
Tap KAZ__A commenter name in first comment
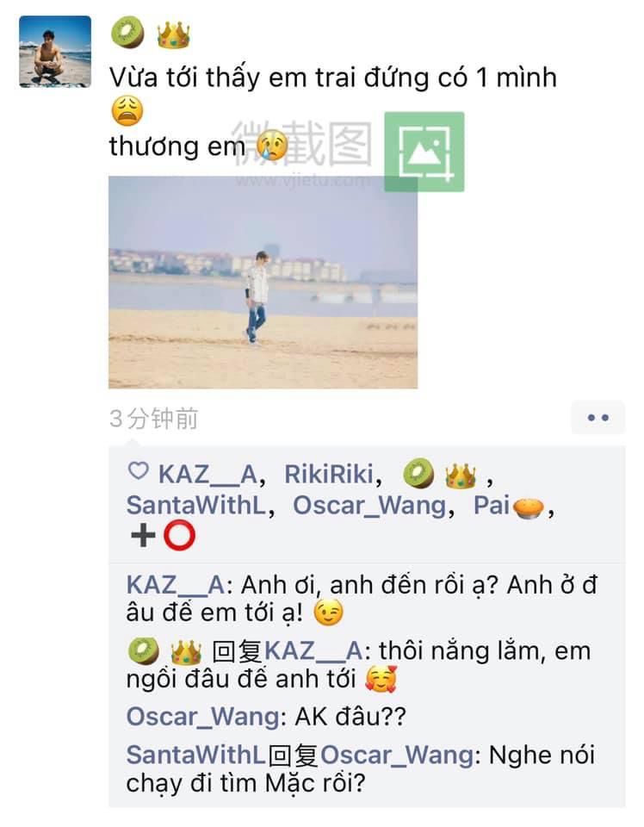click(176, 586)
